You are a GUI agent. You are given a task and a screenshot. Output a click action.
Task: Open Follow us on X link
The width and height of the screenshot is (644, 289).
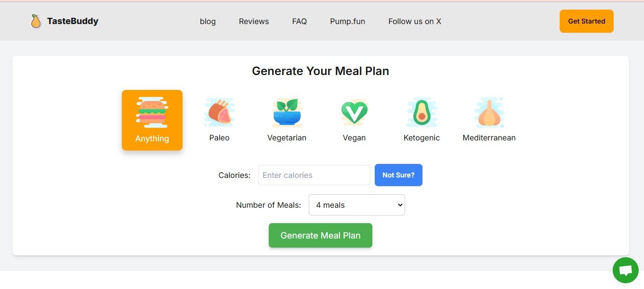pyautogui.click(x=414, y=21)
